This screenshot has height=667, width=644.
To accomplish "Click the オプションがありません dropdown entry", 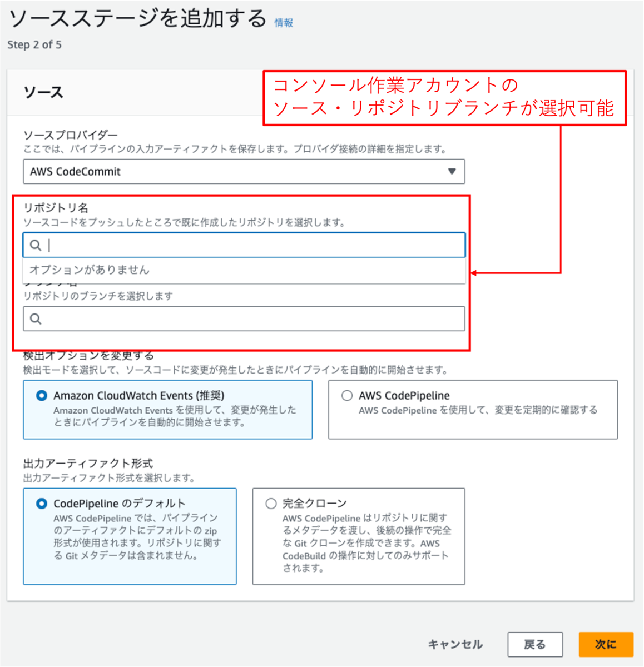I will pyautogui.click(x=244, y=270).
